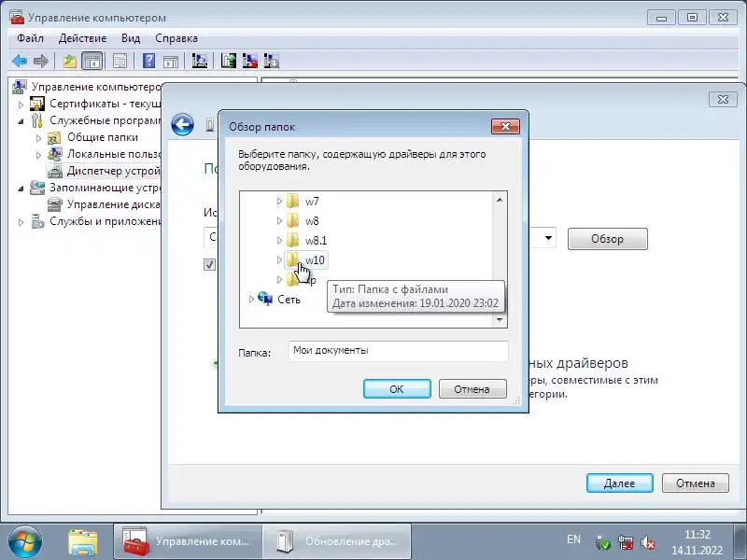This screenshot has height=560, width=747.
Task: Expand the w8 folder
Action: point(279,221)
